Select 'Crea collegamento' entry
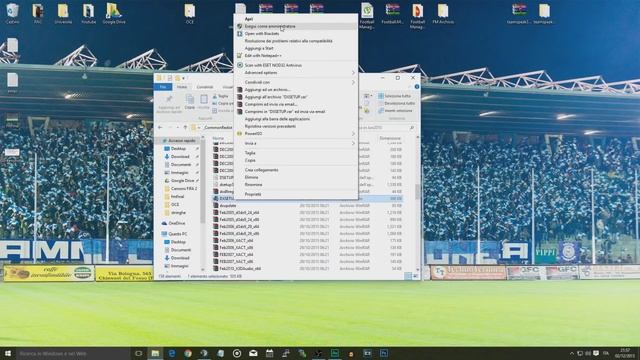Screen dimensions: 640x360 (261, 170)
